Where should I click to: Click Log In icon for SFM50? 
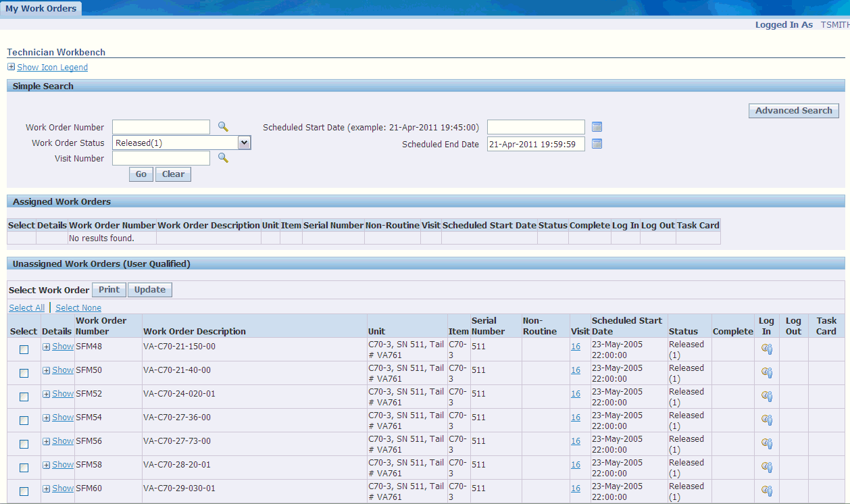pos(766,373)
